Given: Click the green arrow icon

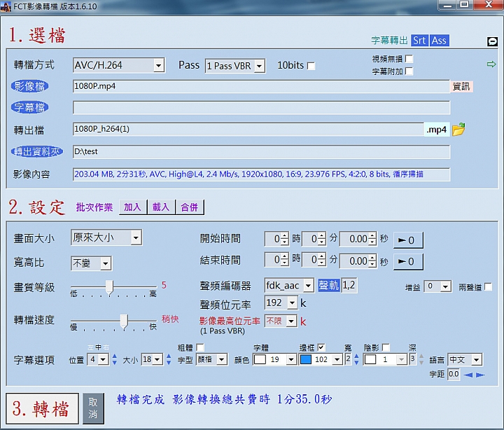Looking at the screenshot, I should tap(491, 65).
